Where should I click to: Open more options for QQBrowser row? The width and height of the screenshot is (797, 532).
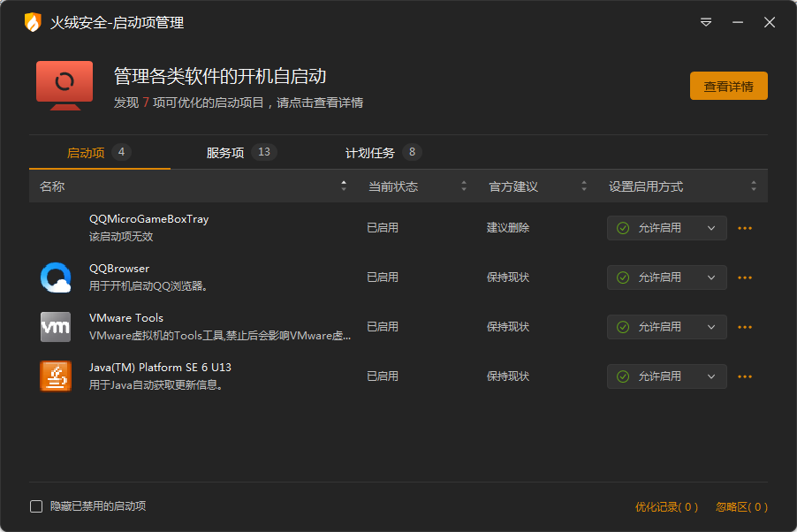(x=745, y=277)
